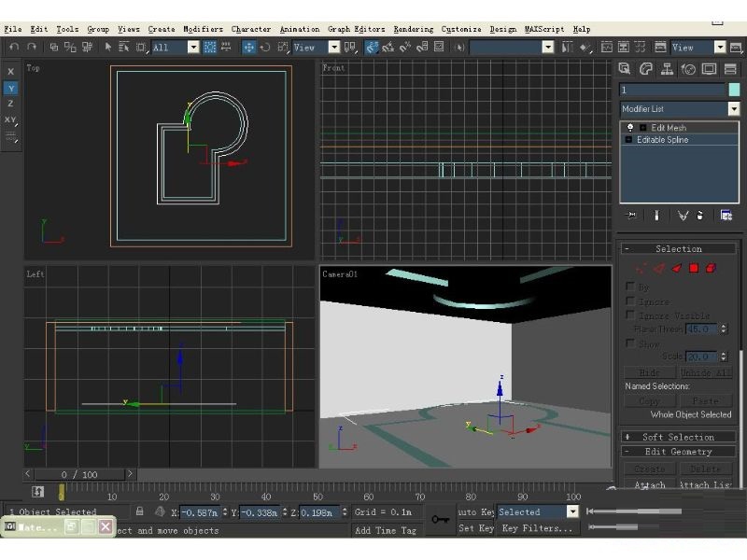
Task: Open the Display command panel tab
Action: [709, 69]
